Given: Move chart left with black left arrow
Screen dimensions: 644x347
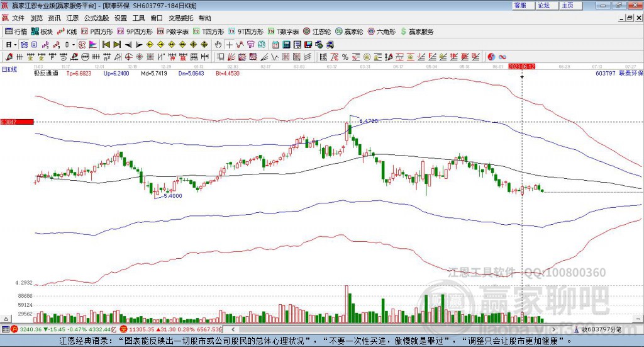Looking at the screenshot, I should (128, 45).
